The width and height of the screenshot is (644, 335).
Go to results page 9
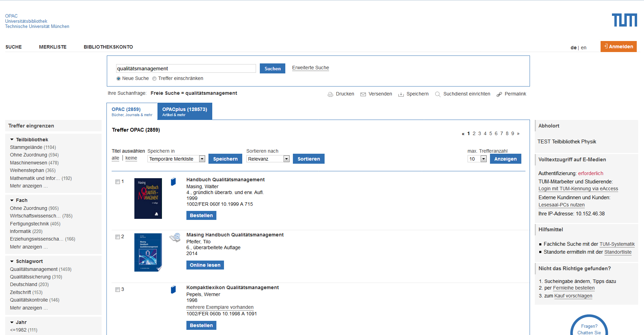point(513,133)
